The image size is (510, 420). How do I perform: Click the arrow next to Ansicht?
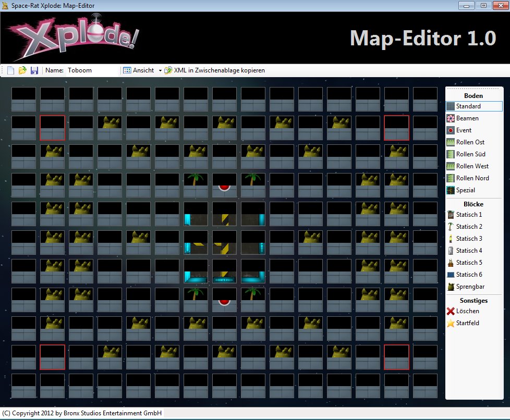(160, 70)
